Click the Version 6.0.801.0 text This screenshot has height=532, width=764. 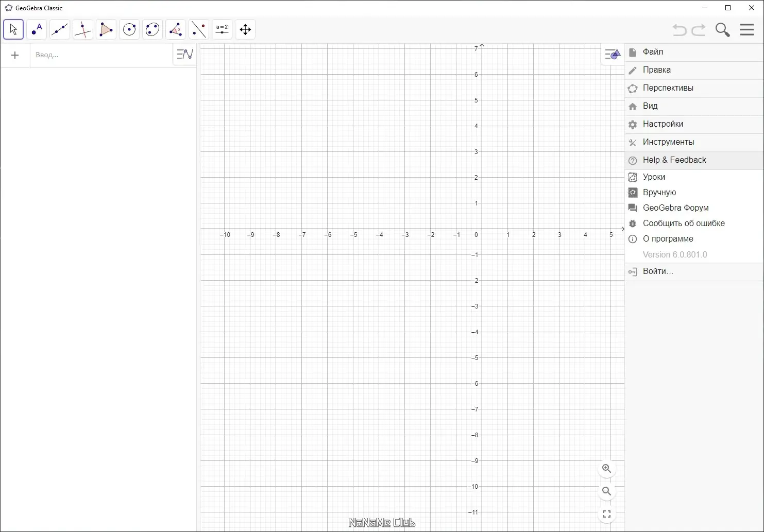click(675, 255)
